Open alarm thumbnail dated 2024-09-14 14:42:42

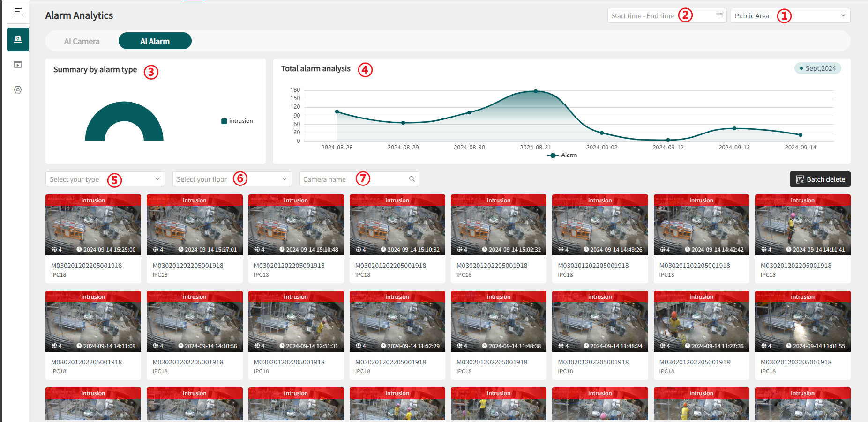click(702, 225)
